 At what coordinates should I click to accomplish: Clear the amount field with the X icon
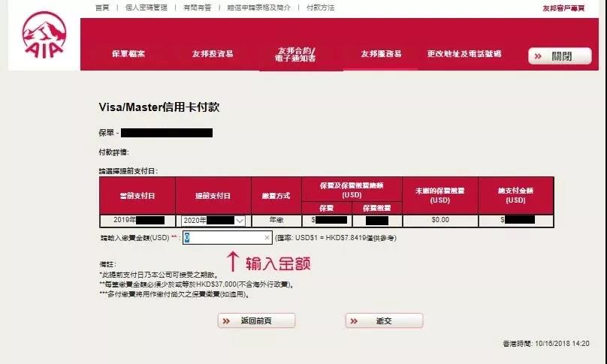[x=267, y=238]
